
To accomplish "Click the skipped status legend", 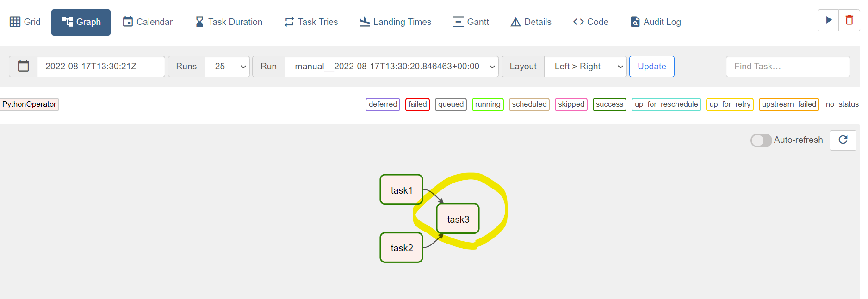I will point(571,104).
